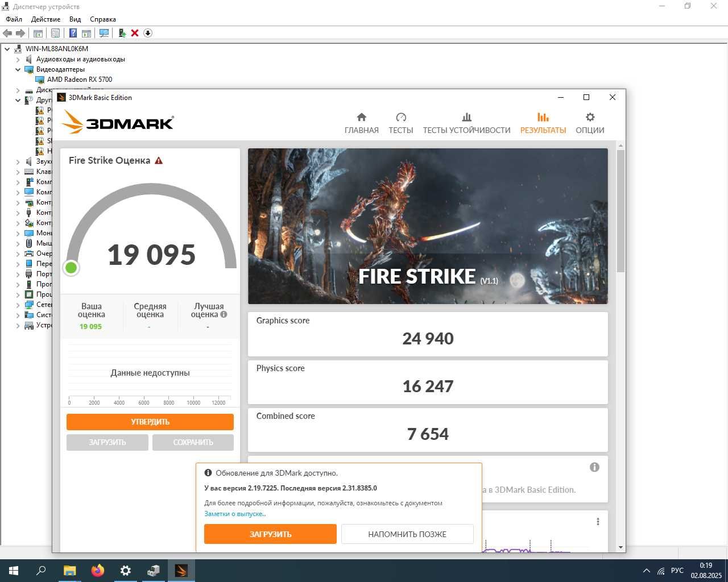The image size is (728, 582).
Task: Expand Аудиовходы и аудиовыходы node
Action: pos(18,59)
